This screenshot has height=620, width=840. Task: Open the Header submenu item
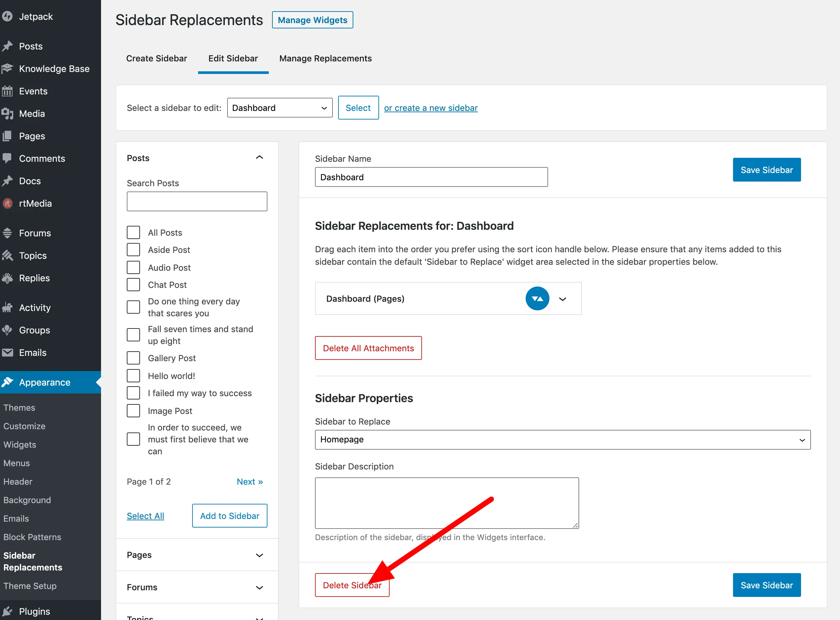point(17,482)
